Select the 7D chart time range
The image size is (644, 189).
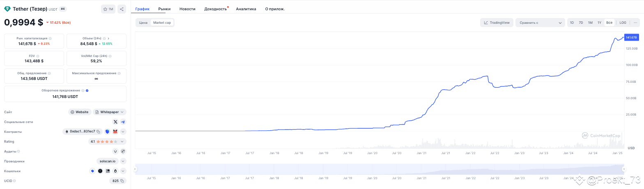pyautogui.click(x=581, y=23)
